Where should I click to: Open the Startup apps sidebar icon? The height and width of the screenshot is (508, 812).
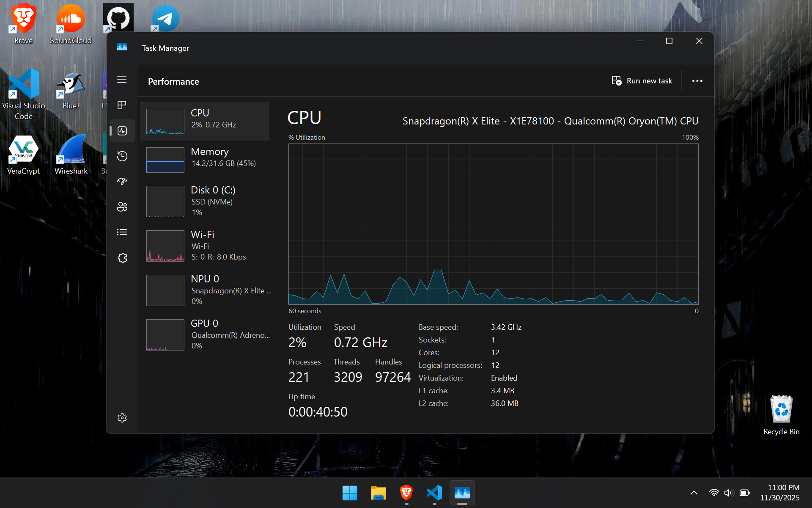(x=122, y=182)
